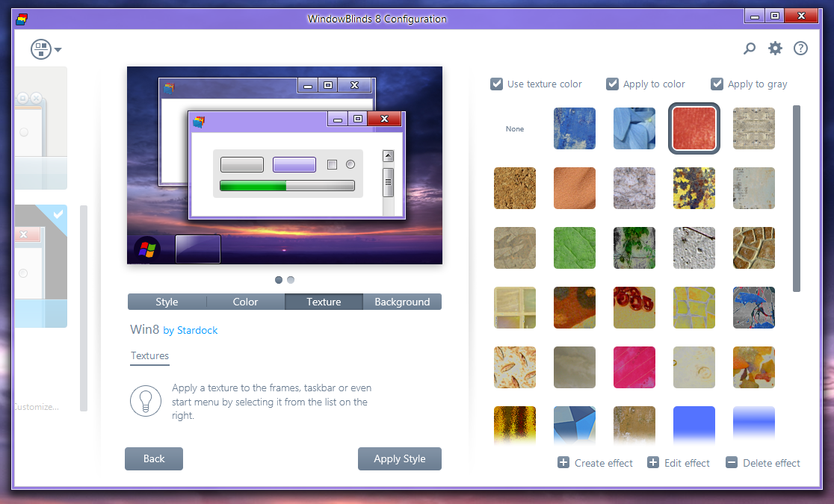Click the lightbulb tip icon
This screenshot has width=834, height=504.
(x=145, y=402)
